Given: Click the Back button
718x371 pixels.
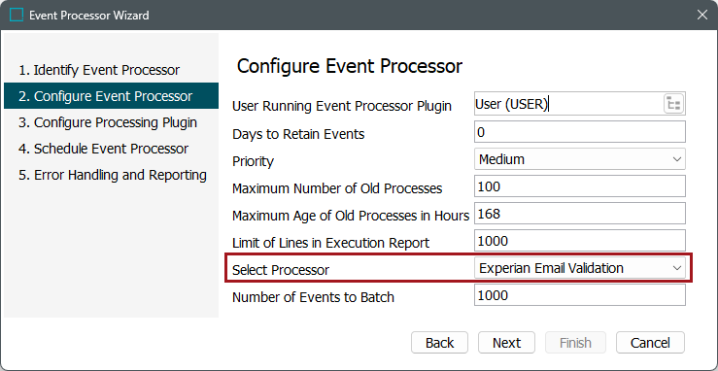Looking at the screenshot, I should 440,343.
